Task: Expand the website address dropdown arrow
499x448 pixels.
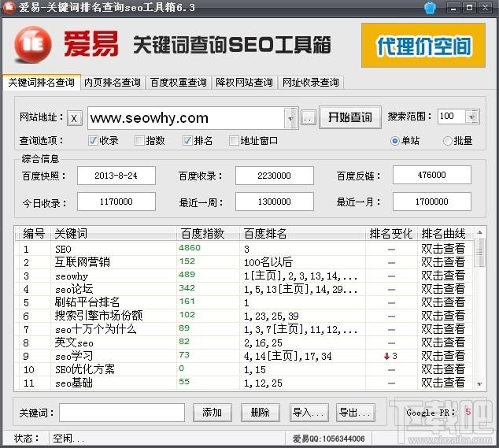Action: coord(290,118)
